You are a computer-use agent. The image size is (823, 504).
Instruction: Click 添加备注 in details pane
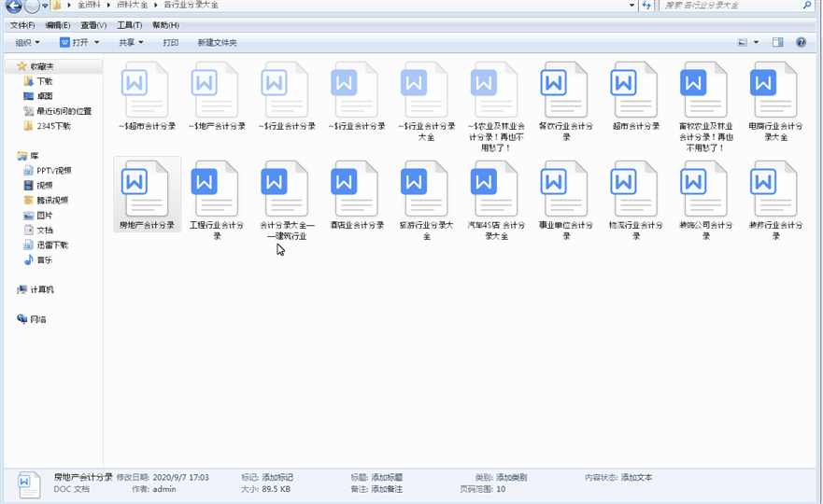(387, 489)
